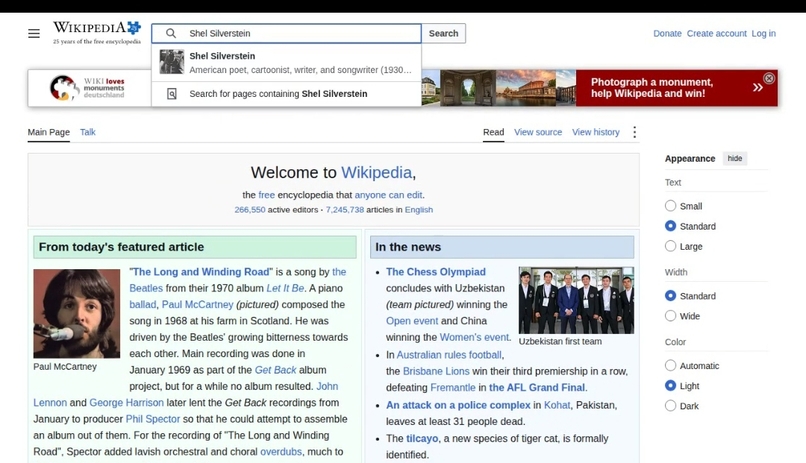Click Create account link
The width and height of the screenshot is (806, 463).
coord(717,33)
